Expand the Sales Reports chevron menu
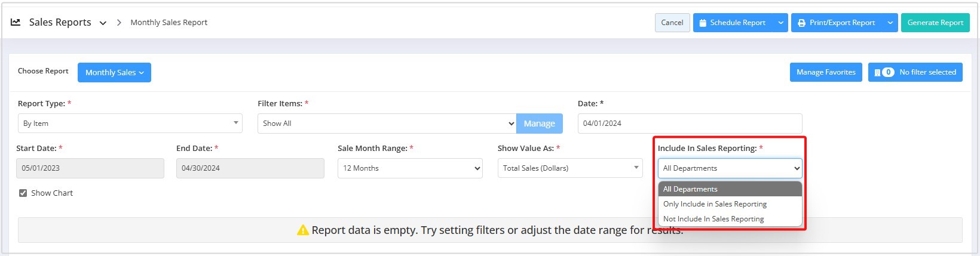 pos(103,23)
